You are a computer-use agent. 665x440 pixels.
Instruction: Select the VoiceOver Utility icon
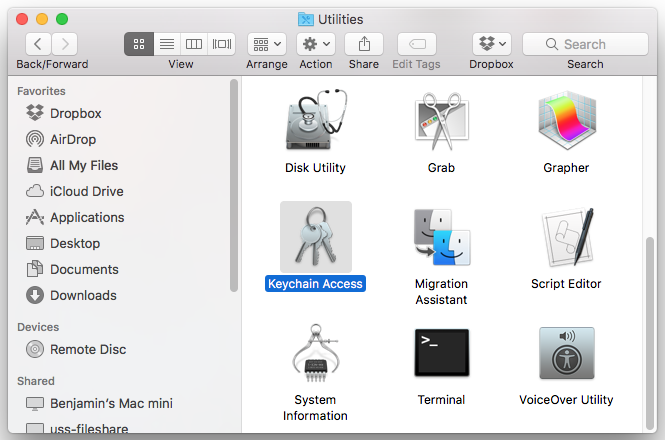point(567,353)
